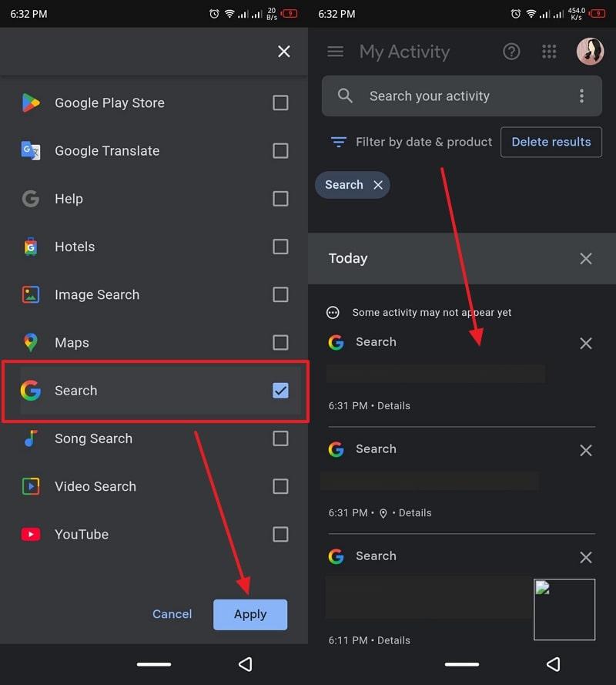Delete all of Today's activity
Viewport: 616px width, 685px height.
point(586,259)
